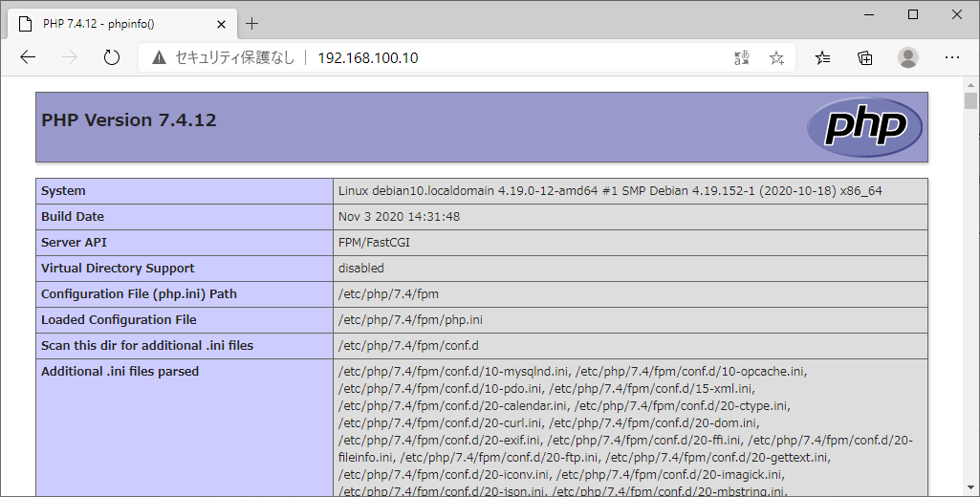Click the 'Loaded Configuration File' label

point(119,320)
